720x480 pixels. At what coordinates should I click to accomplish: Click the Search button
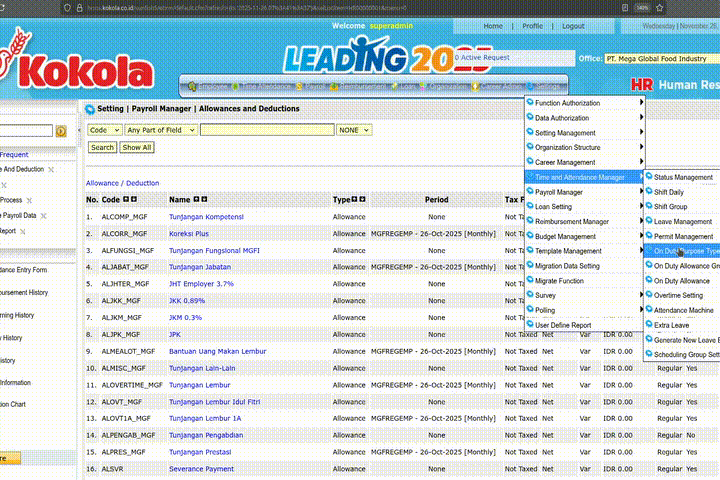[102, 147]
